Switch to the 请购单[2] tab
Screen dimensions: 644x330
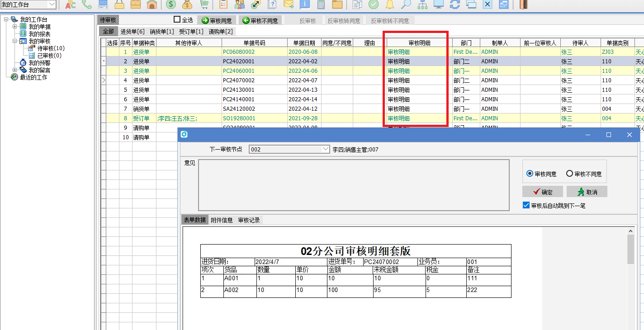[221, 32]
